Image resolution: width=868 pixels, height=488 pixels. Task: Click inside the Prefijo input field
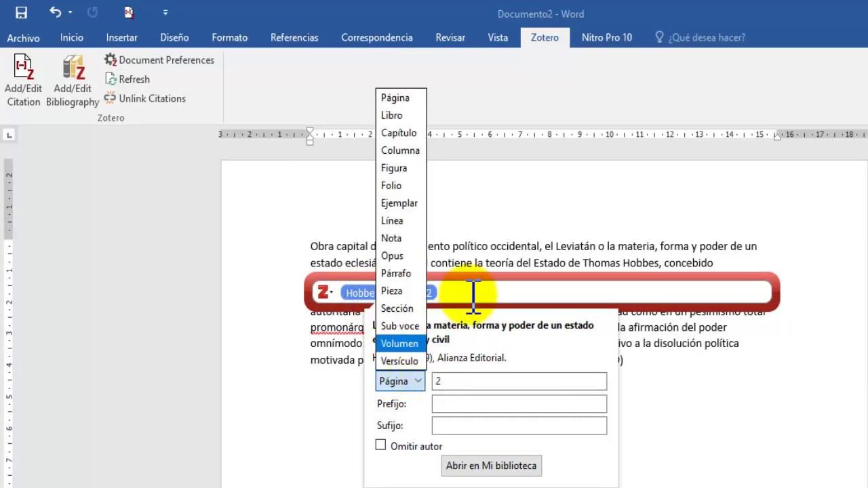coord(519,403)
